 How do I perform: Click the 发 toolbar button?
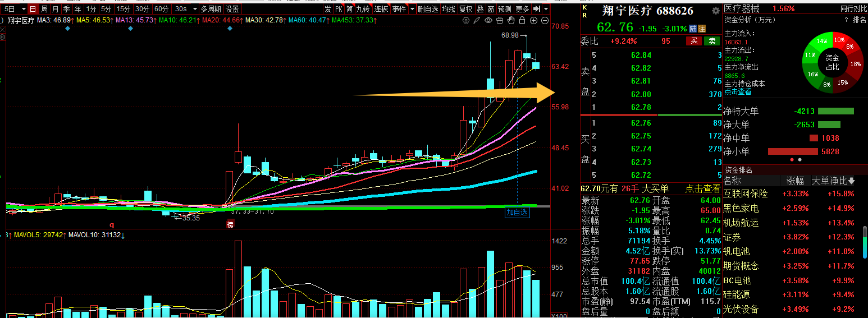pyautogui.click(x=328, y=9)
